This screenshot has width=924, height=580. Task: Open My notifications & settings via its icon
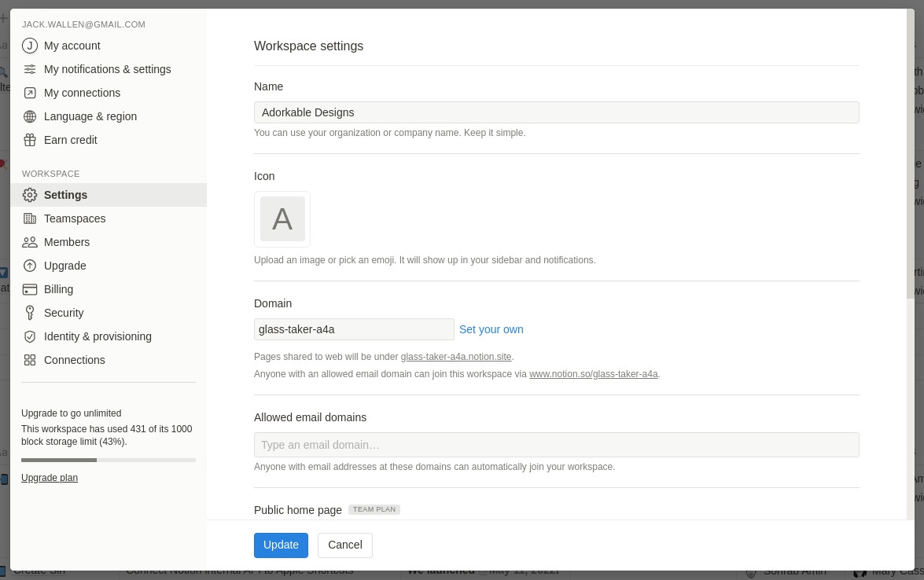(30, 69)
